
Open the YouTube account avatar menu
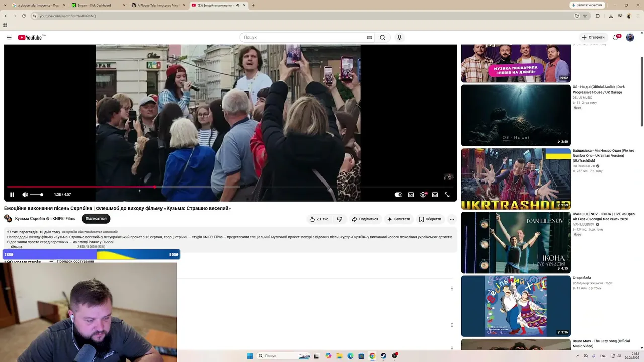click(x=630, y=37)
